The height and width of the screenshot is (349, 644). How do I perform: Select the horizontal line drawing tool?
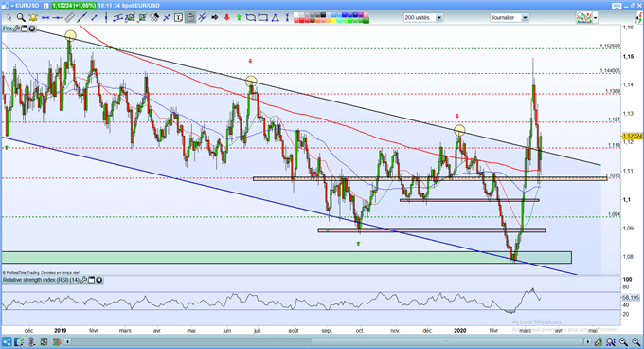pos(45,18)
